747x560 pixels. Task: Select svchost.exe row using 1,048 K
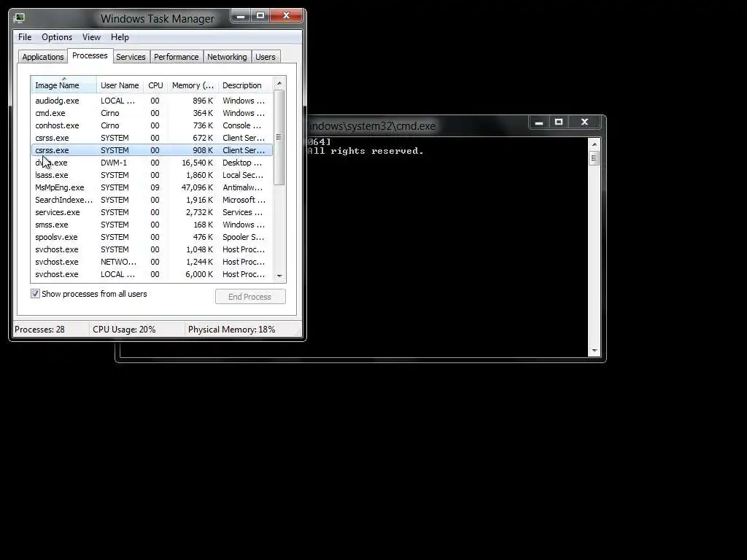(152, 249)
